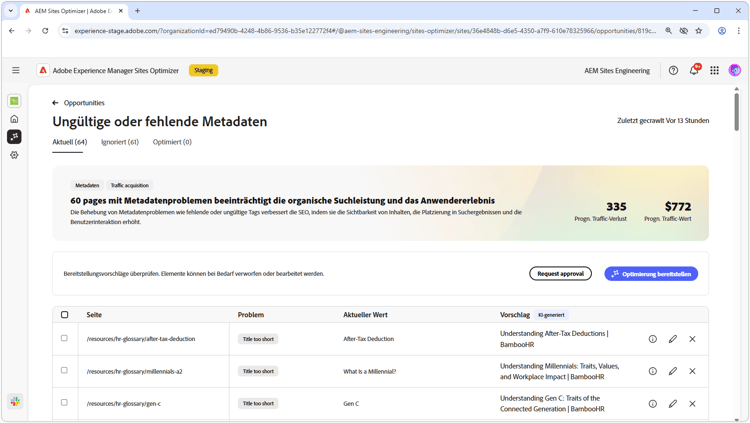Click the Staging badge
The image size is (750, 423).
[203, 70]
